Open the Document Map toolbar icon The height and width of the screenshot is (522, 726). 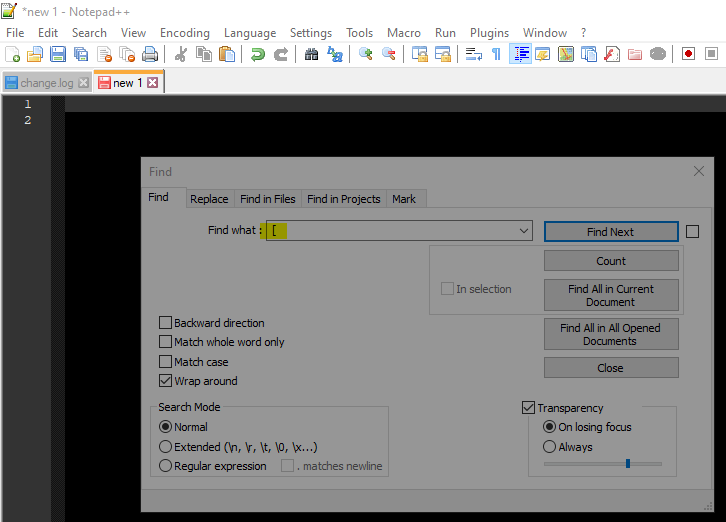pos(566,54)
